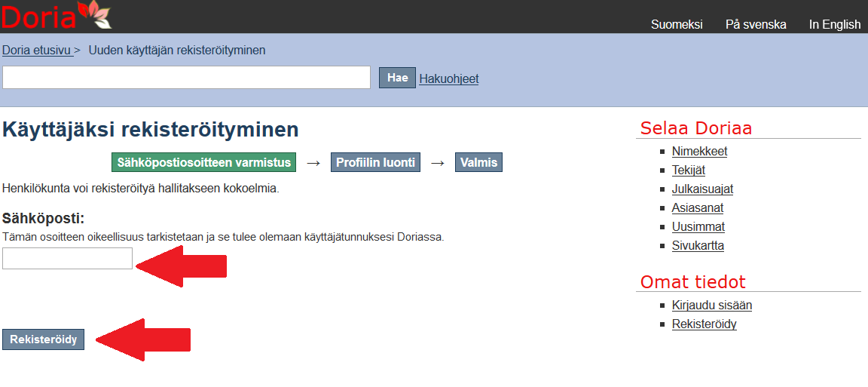The width and height of the screenshot is (868, 387).
Task: Click the Hae search button
Action: [x=397, y=78]
